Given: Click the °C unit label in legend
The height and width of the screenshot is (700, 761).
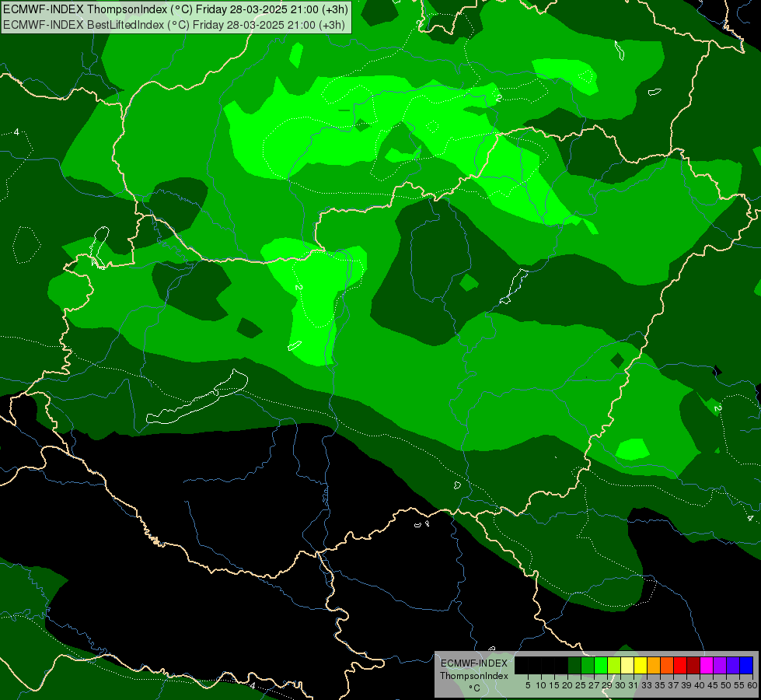Looking at the screenshot, I should [474, 688].
